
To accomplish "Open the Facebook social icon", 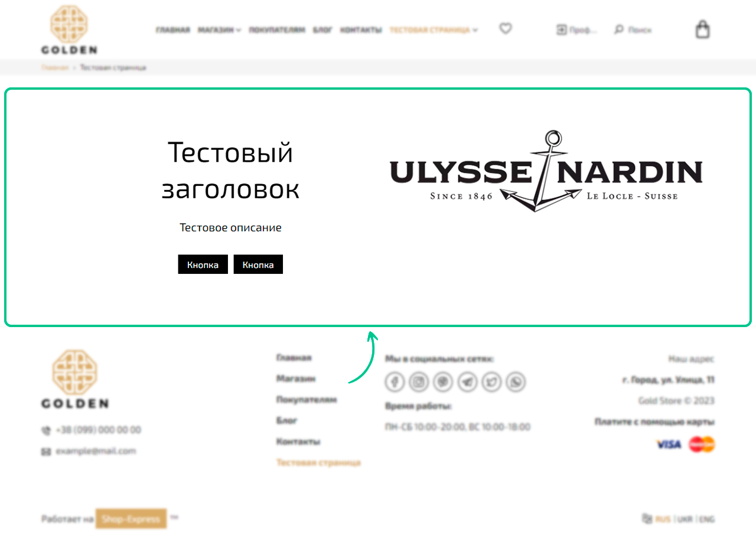I will 395,383.
